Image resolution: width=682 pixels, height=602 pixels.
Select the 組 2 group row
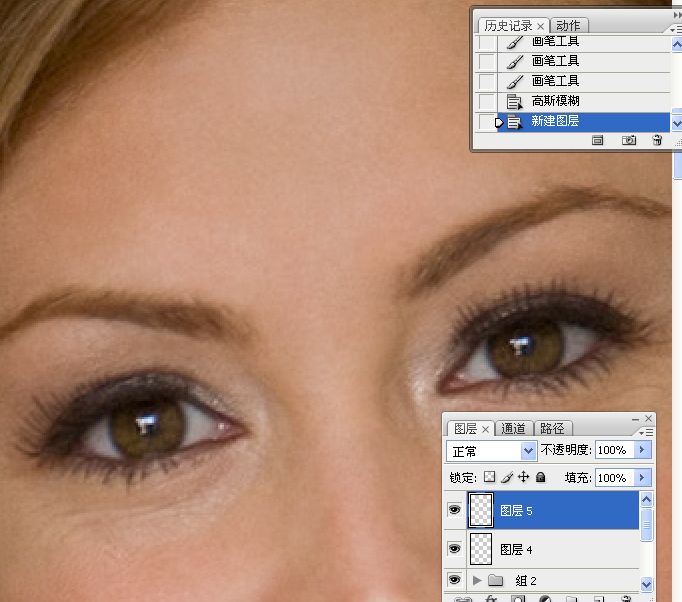pos(553,580)
